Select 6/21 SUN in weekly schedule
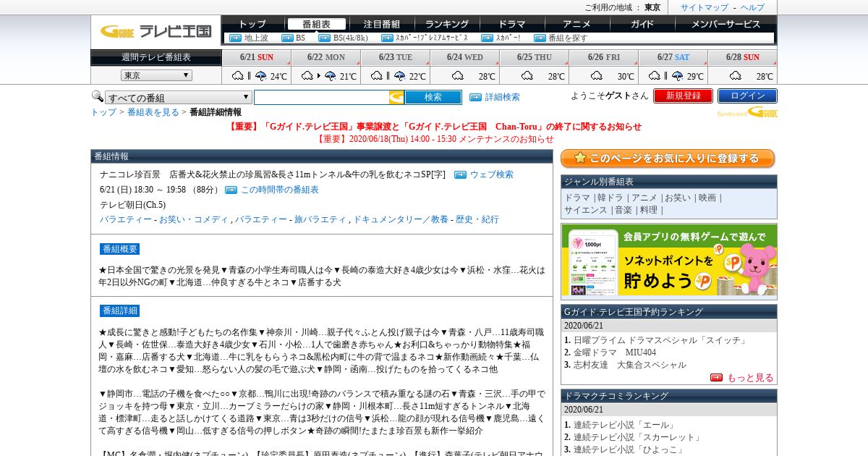This screenshot has width=868, height=456. pos(257,57)
